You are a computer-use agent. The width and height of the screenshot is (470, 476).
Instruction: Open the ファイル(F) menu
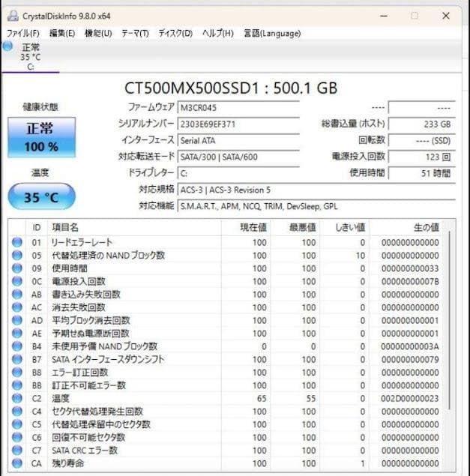point(23,34)
